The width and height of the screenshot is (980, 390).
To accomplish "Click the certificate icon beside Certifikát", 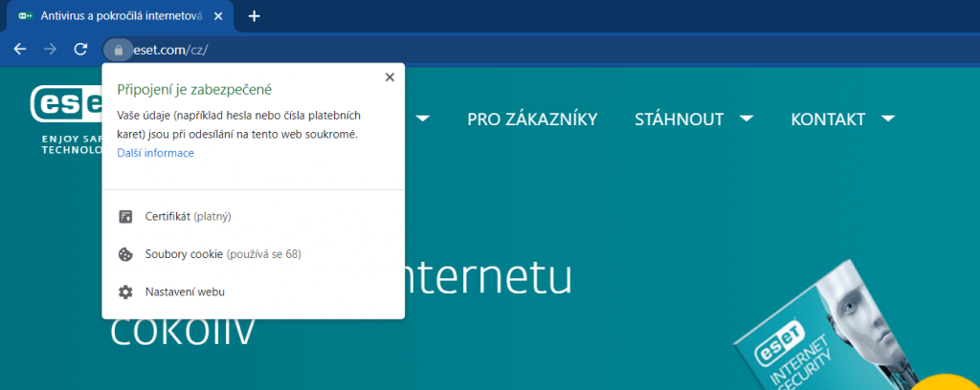I will coord(124,217).
